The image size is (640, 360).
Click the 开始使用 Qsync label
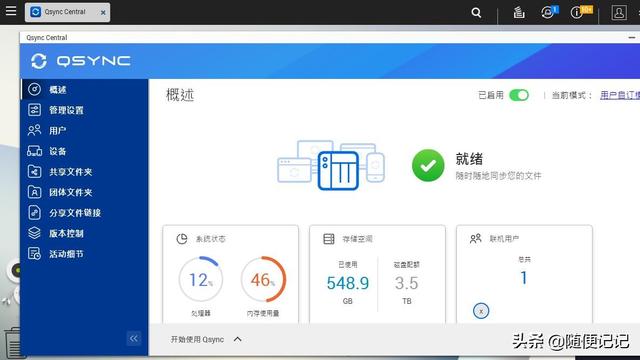point(197,339)
